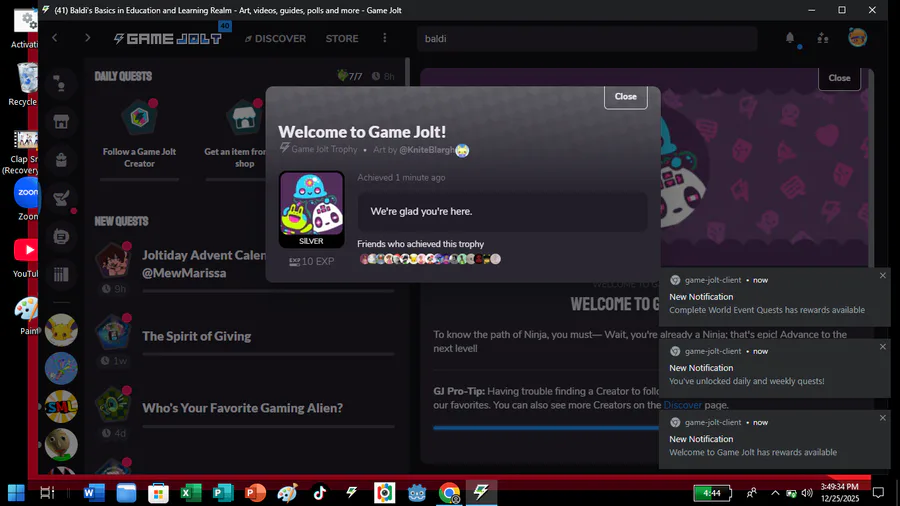Click the 10 EXP reward label
The width and height of the screenshot is (900, 506).
point(311,262)
